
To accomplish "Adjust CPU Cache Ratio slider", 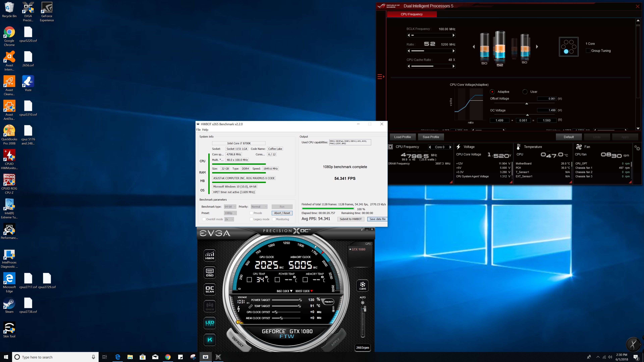I will [431, 66].
